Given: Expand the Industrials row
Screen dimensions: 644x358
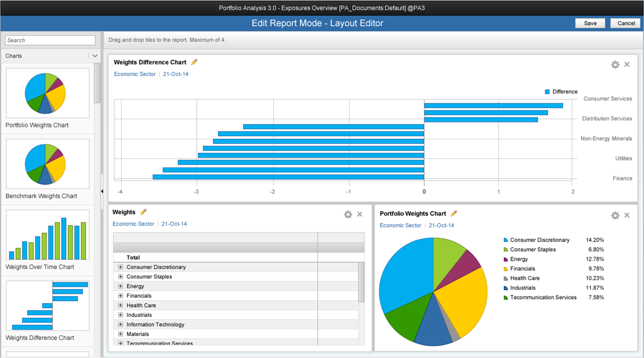Looking at the screenshot, I should pos(121,315).
